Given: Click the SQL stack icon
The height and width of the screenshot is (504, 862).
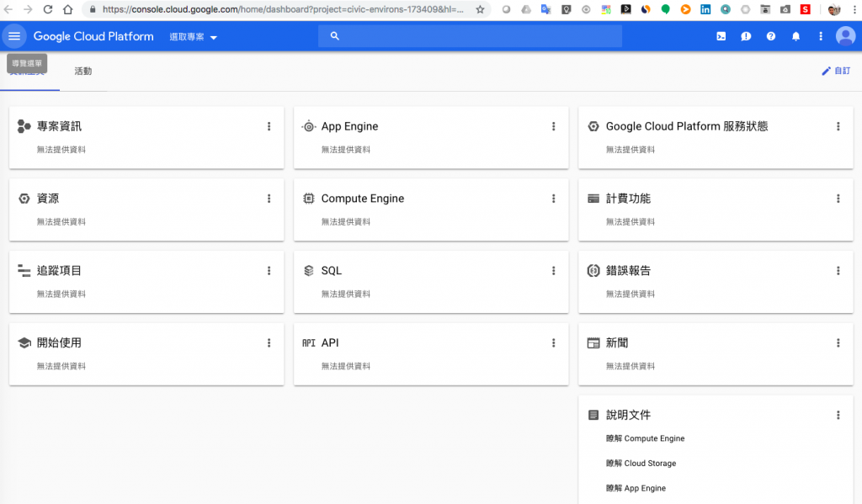Looking at the screenshot, I should [x=308, y=270].
